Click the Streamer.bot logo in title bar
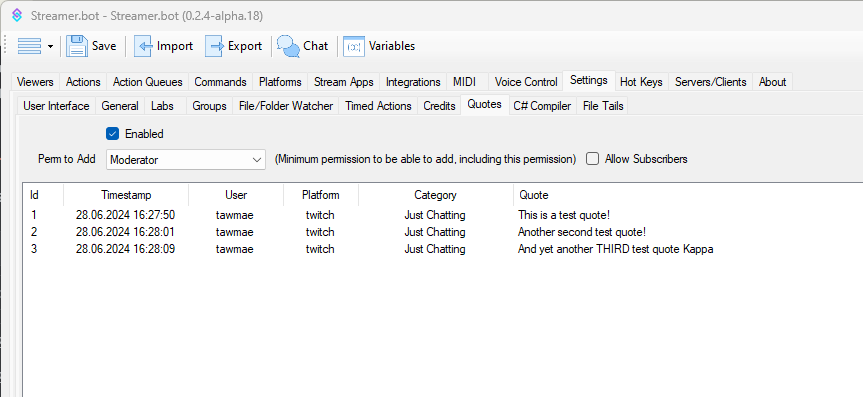The image size is (863, 397). [x=17, y=15]
